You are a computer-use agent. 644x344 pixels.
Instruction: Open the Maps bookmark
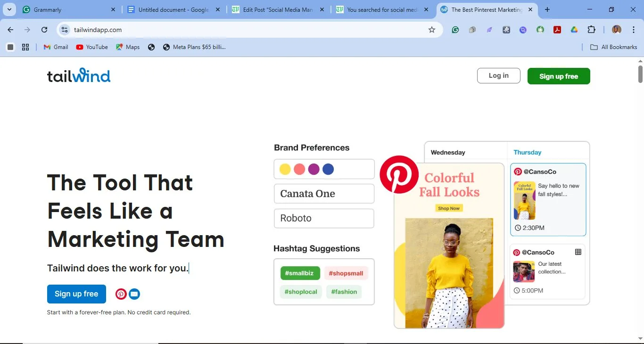(x=128, y=47)
